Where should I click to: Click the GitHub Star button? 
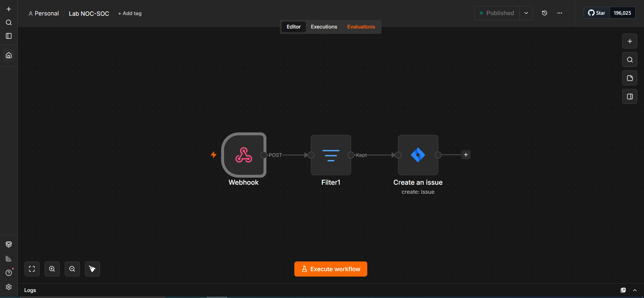coord(597,13)
